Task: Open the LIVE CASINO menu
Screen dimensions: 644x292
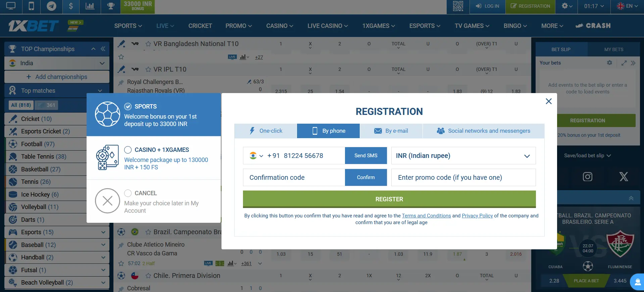Action: coord(328,26)
